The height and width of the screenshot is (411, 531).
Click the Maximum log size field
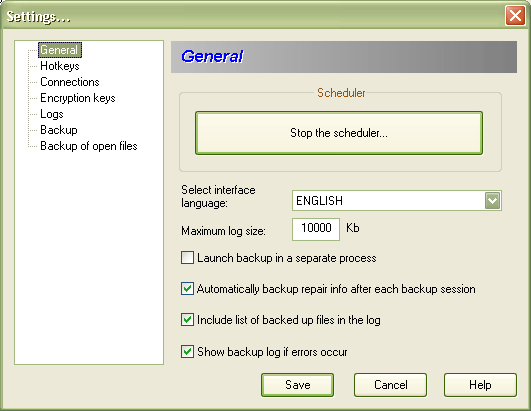coord(316,229)
